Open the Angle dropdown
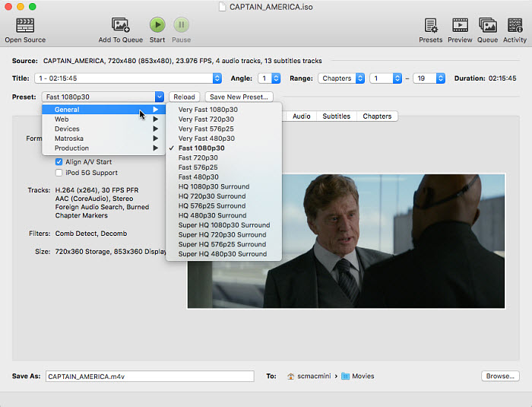The height and width of the screenshot is (407, 532). (269, 78)
